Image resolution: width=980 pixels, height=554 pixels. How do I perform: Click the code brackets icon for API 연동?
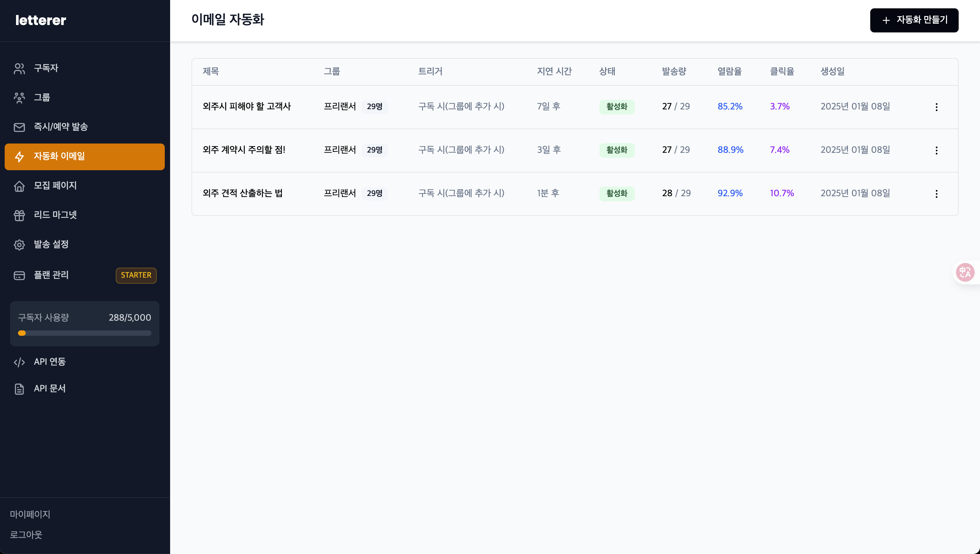point(19,362)
